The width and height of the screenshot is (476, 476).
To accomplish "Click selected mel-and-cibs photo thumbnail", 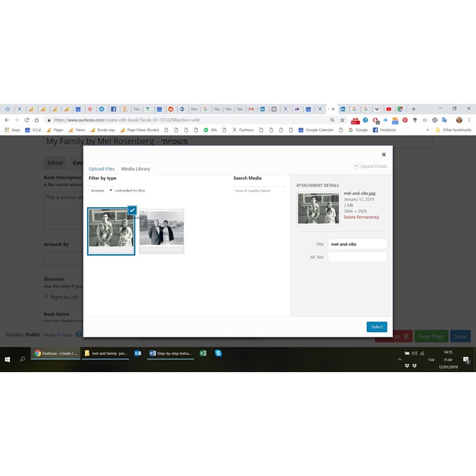I will click(111, 231).
